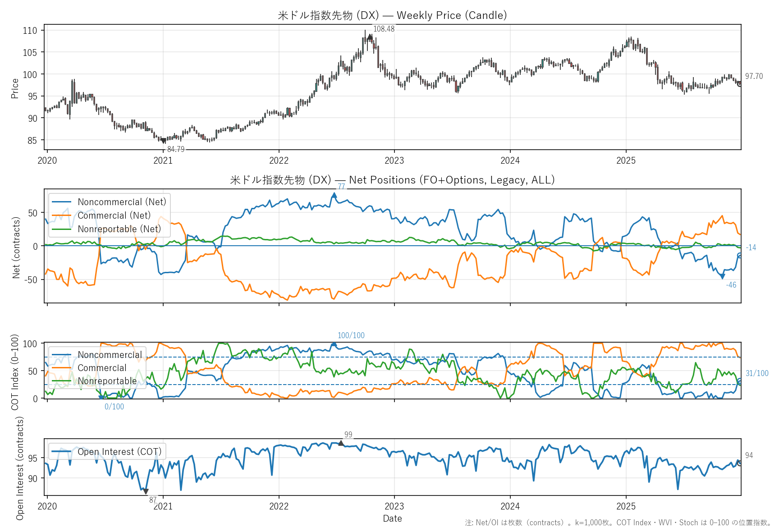
Task: Click the blue line swatch beside Open Interest (COT)
Action: coord(61,452)
